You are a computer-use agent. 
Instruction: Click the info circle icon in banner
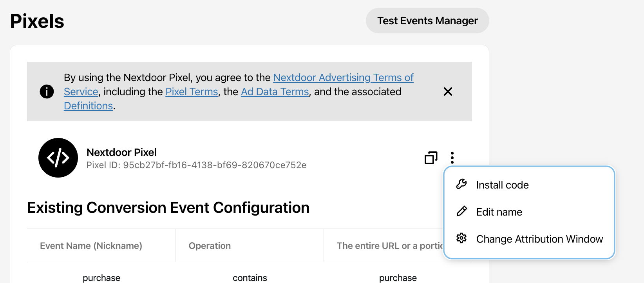click(x=47, y=92)
